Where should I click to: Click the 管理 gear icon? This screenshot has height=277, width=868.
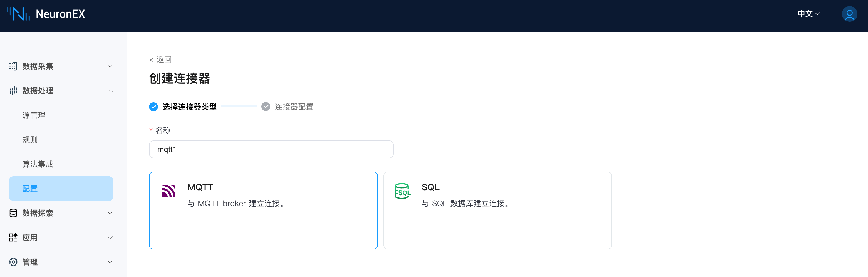pos(13,262)
